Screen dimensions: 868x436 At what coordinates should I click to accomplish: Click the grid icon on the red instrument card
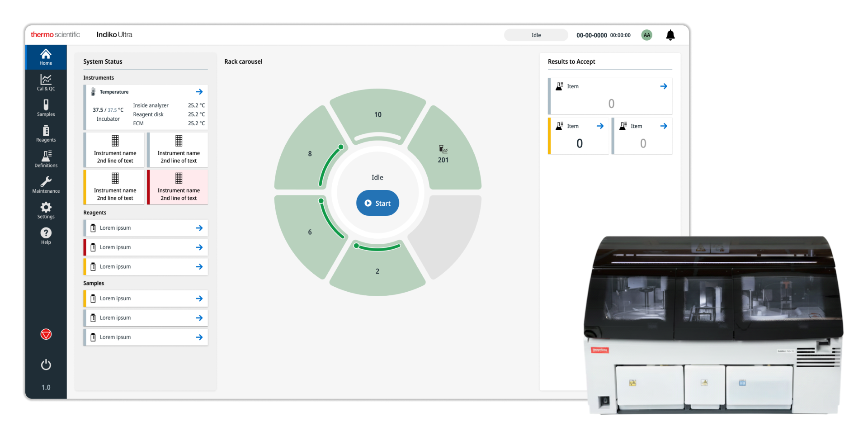(179, 178)
